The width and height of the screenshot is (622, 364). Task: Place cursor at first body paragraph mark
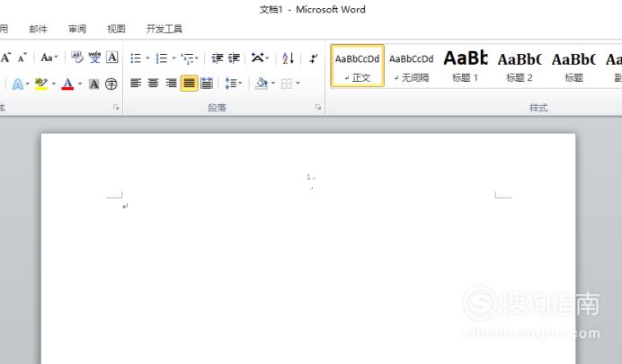coord(125,206)
